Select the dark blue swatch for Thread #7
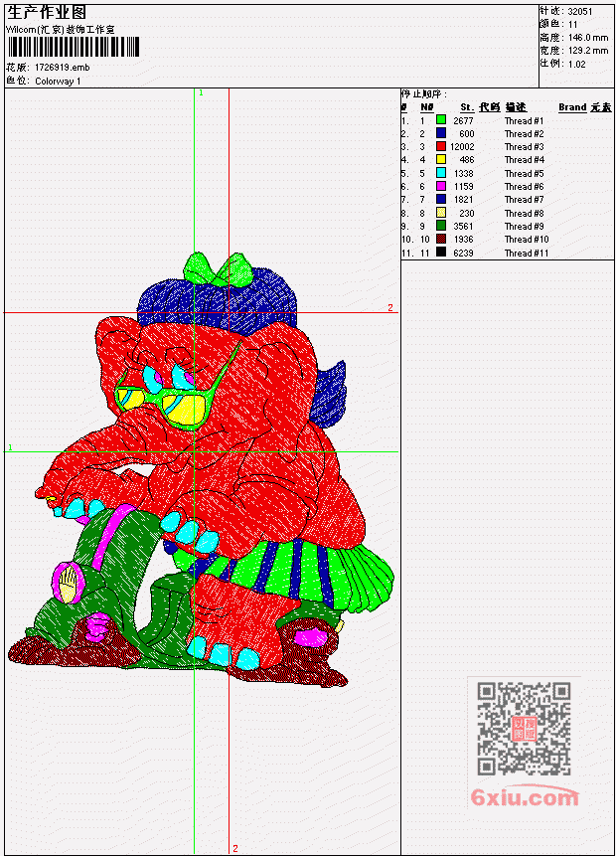616x856 pixels. 441,199
